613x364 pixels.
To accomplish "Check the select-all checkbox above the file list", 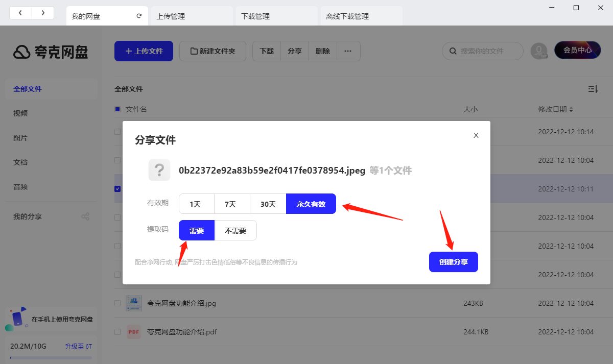I will click(x=117, y=109).
